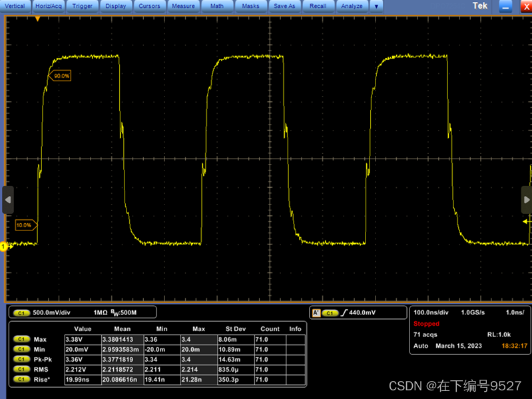Click the channel 1 ground reference marker
532x399 pixels.
click(x=4, y=246)
